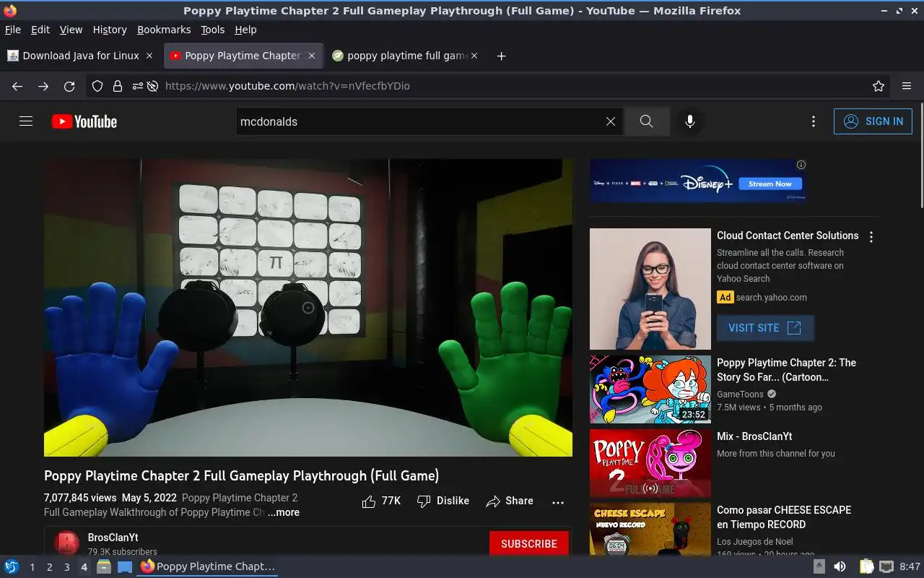
Task: Show the Disney+ ad info icon
Action: (801, 164)
